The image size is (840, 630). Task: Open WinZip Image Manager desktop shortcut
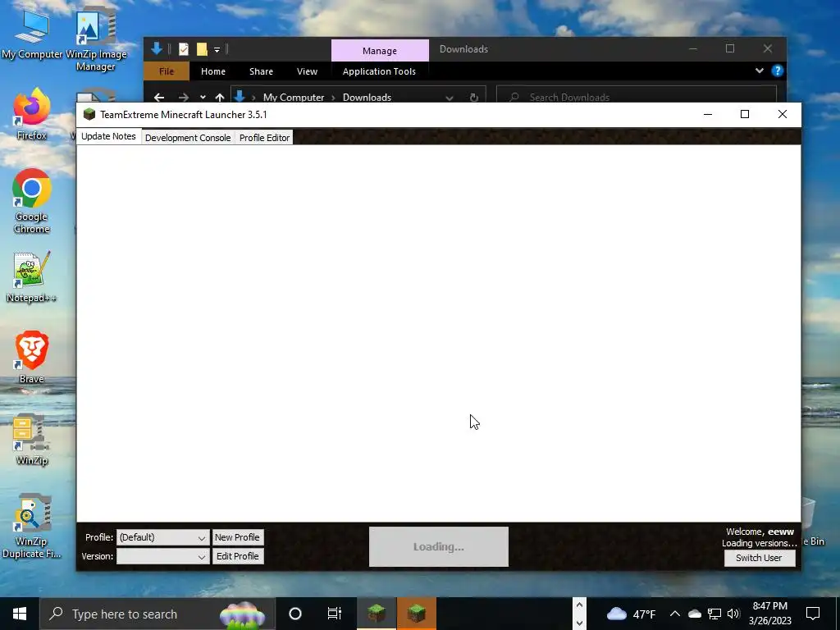96,39
